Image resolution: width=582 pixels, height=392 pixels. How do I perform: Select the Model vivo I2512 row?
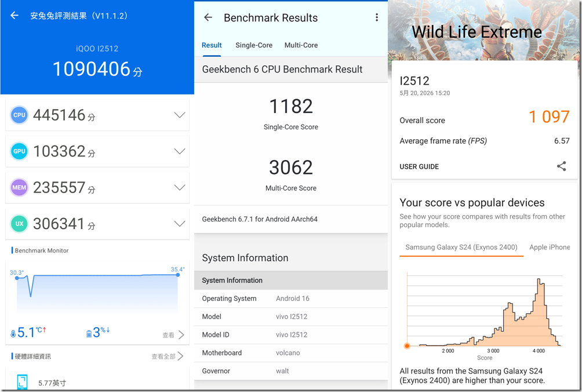[291, 317]
